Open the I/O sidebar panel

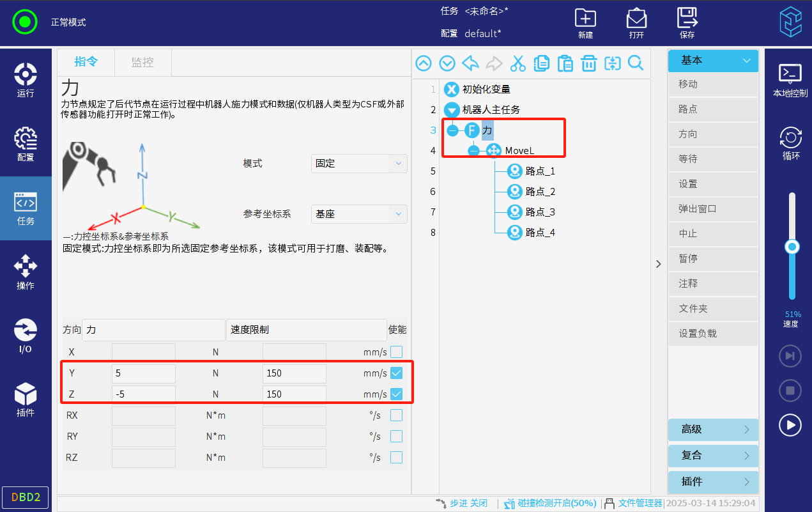[x=26, y=336]
